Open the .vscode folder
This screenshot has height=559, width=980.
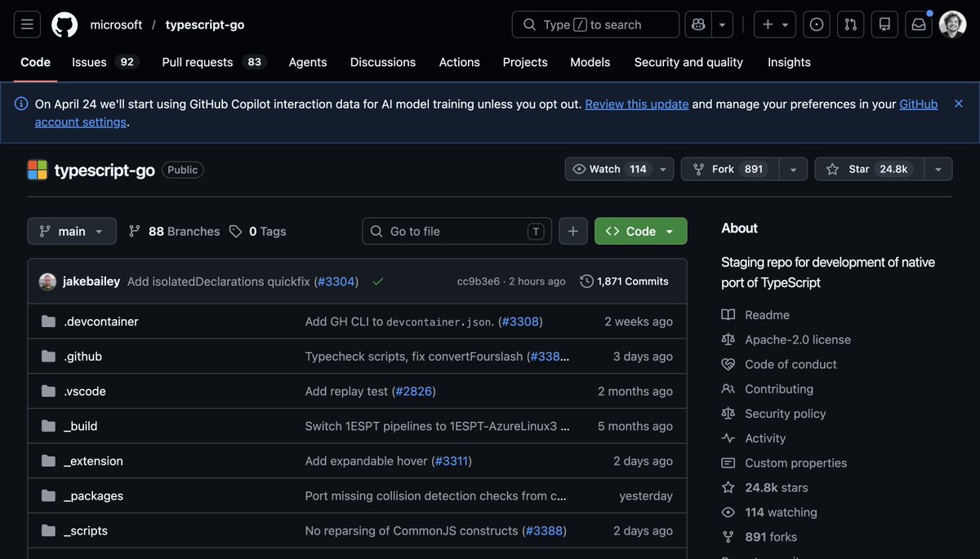[x=85, y=392]
